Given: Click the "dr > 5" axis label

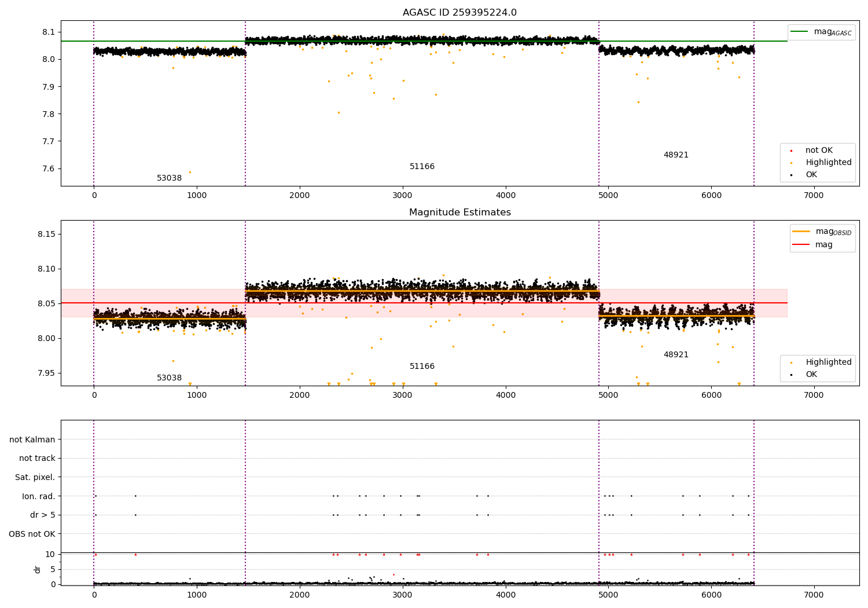Looking at the screenshot, I should click(x=43, y=515).
